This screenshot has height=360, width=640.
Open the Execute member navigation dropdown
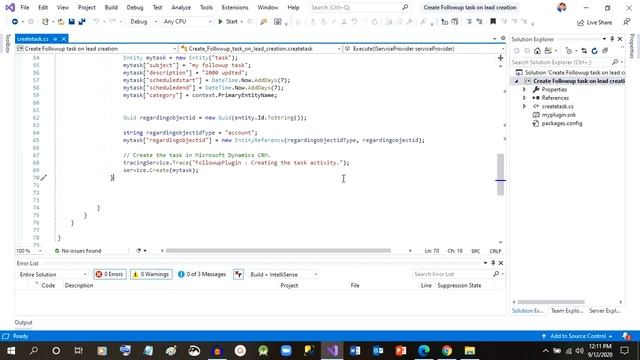(424, 49)
